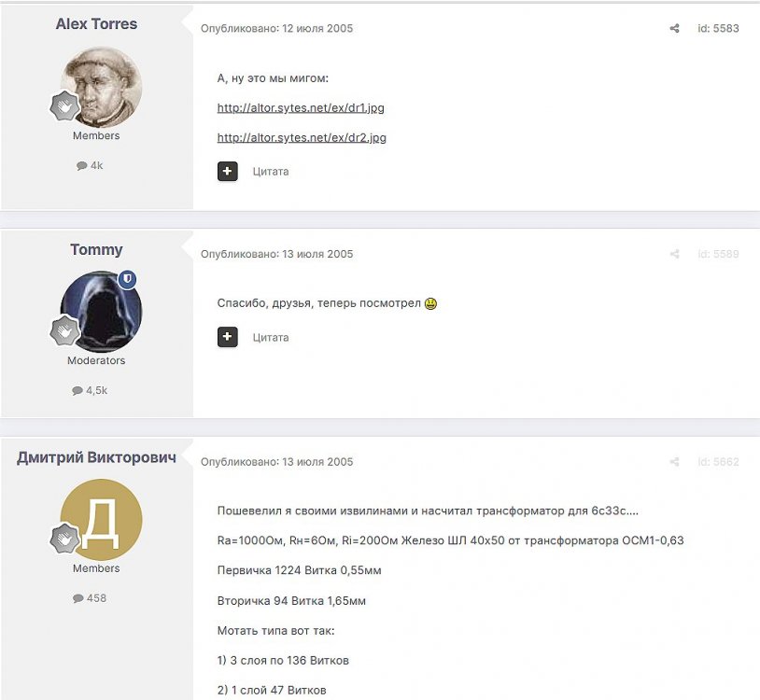Click post id: 5583 link
Screen dimensions: 760x700
point(718,29)
